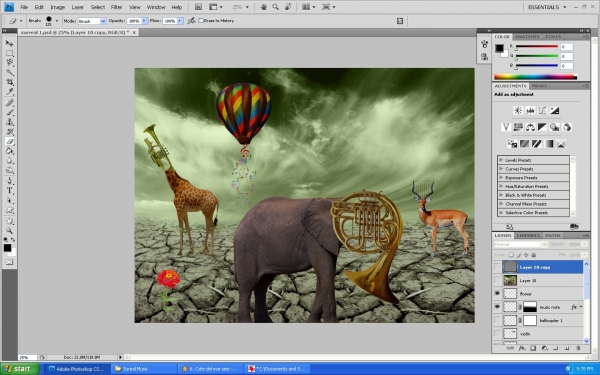Click the Opacity input field in options bar

[x=134, y=21]
